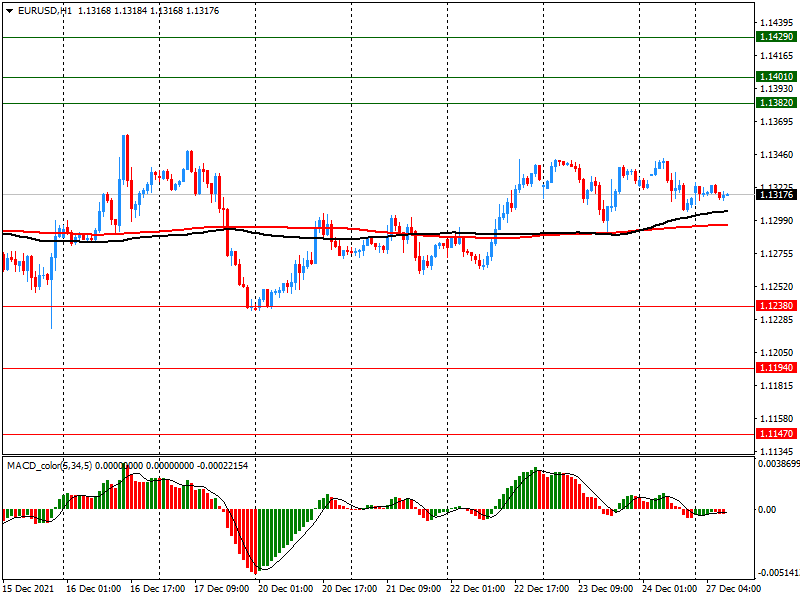Screen dimensions: 800x600
Task: Select the red 1.11470 support price label
Action: [776, 434]
